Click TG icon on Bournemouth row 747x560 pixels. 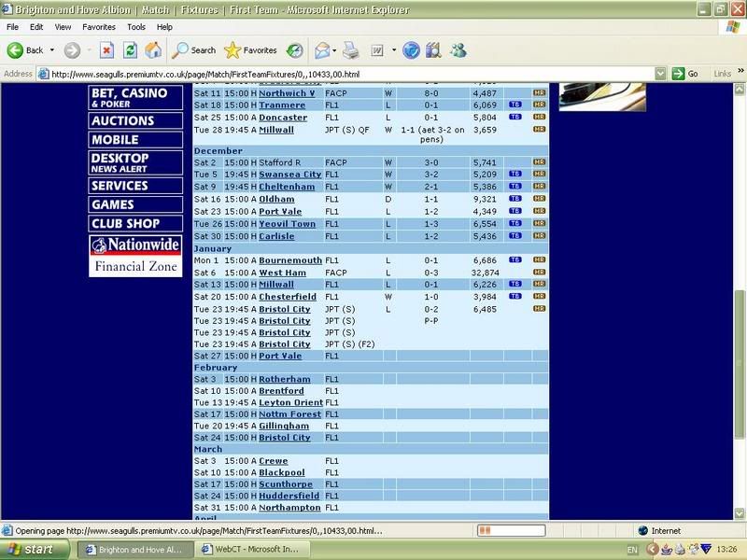click(x=515, y=259)
